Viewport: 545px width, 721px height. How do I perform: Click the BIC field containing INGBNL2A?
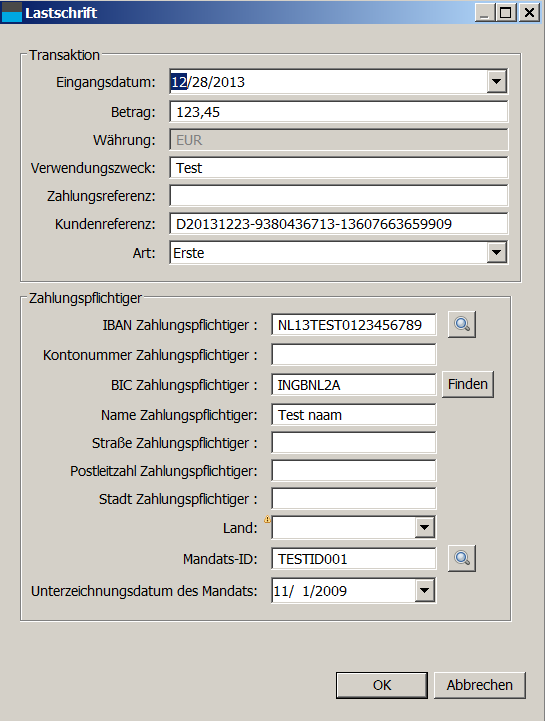point(353,385)
